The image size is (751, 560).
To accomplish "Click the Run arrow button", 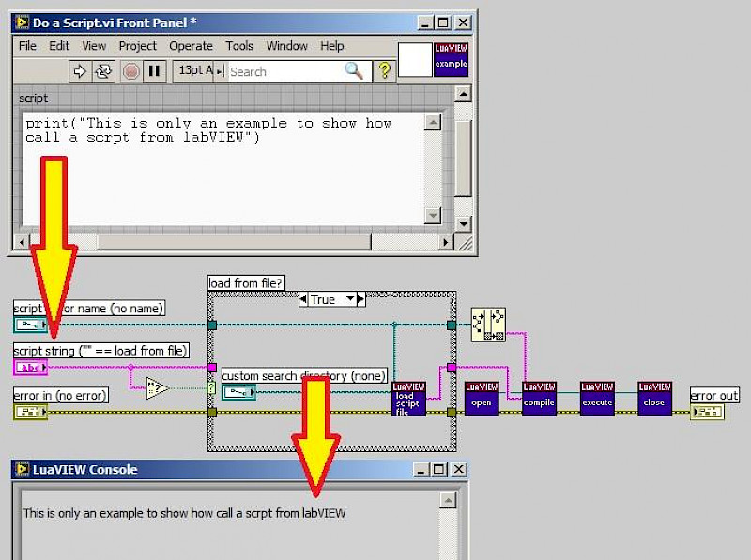I will pos(80,71).
